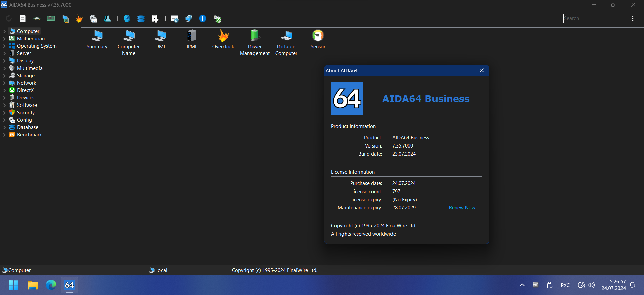
Task: Switch the РУС input language indicator
Action: pyautogui.click(x=565, y=285)
